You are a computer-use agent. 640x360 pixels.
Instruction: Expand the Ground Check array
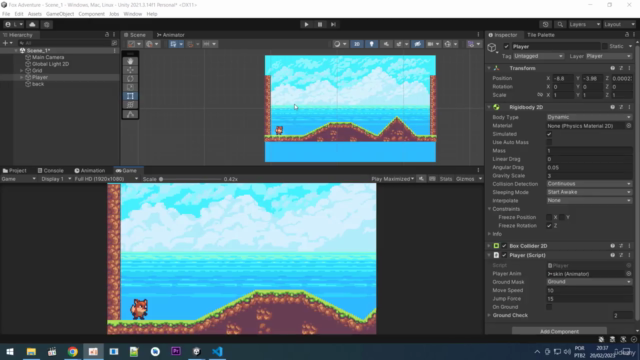click(489, 315)
